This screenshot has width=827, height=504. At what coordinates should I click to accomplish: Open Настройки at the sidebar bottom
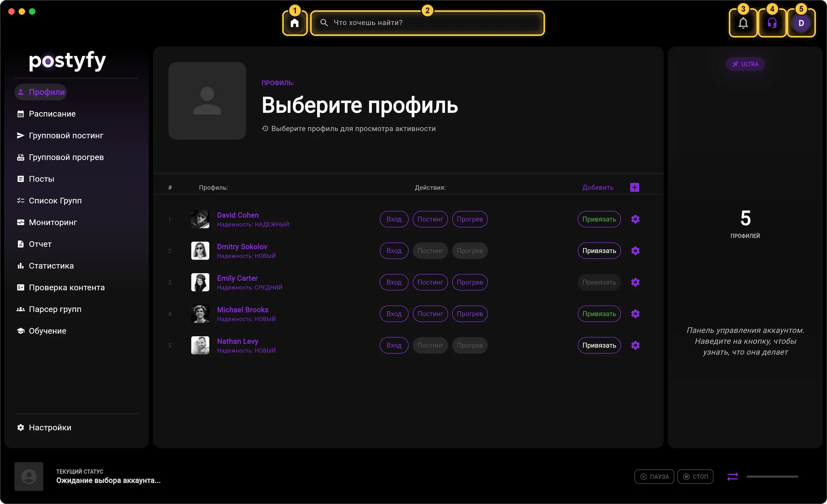44,428
